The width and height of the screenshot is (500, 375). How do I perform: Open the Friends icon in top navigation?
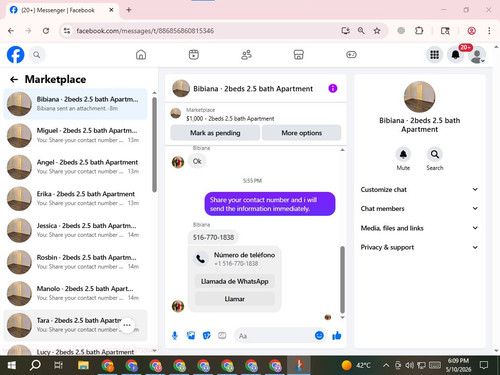[x=246, y=55]
